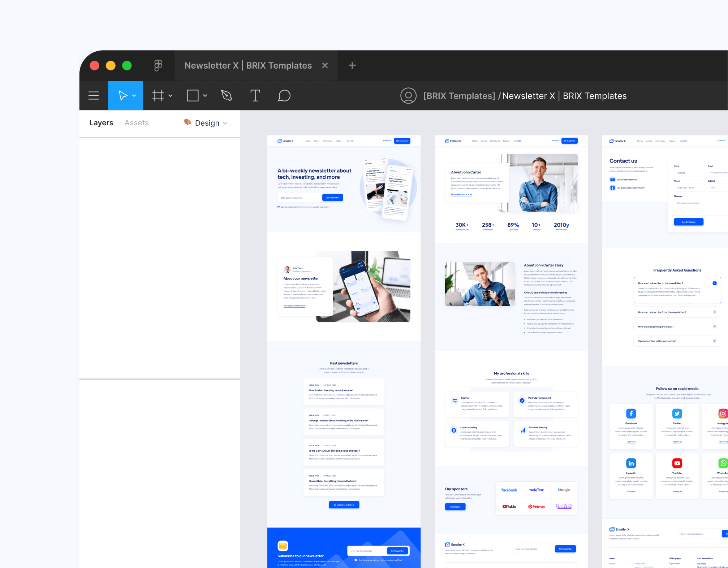
Task: Click the Twitter social media icon
Action: click(x=677, y=413)
